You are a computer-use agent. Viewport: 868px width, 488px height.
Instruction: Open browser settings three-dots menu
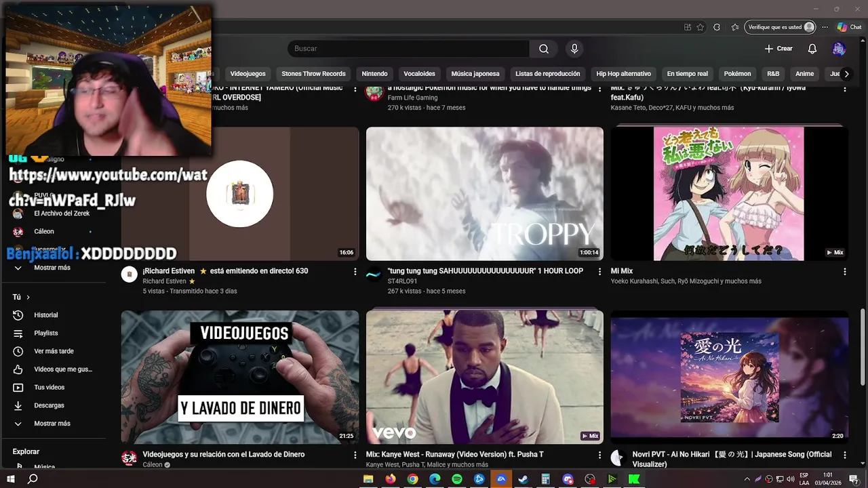coord(825,27)
